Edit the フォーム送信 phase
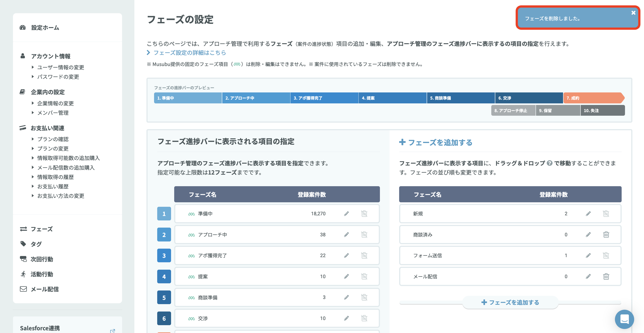Image resolution: width=644 pixels, height=333 pixels. point(588,255)
